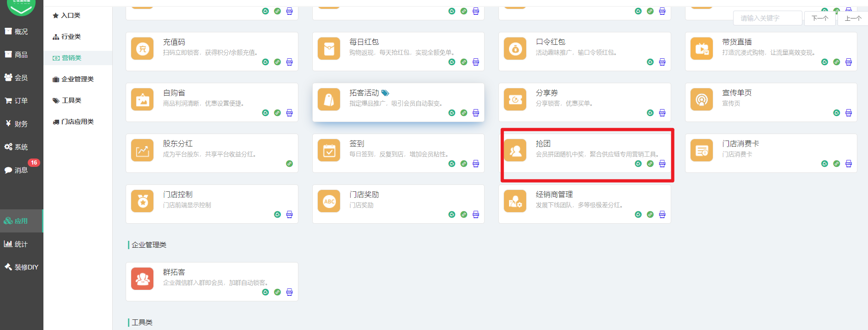Click the 口令红包 money bag icon

pyautogui.click(x=515, y=49)
